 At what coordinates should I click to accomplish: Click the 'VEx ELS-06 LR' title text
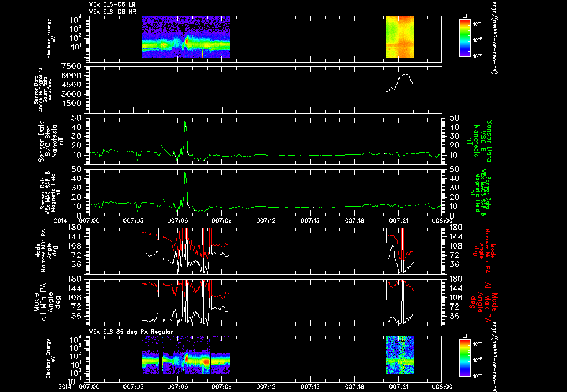pyautogui.click(x=112, y=4)
